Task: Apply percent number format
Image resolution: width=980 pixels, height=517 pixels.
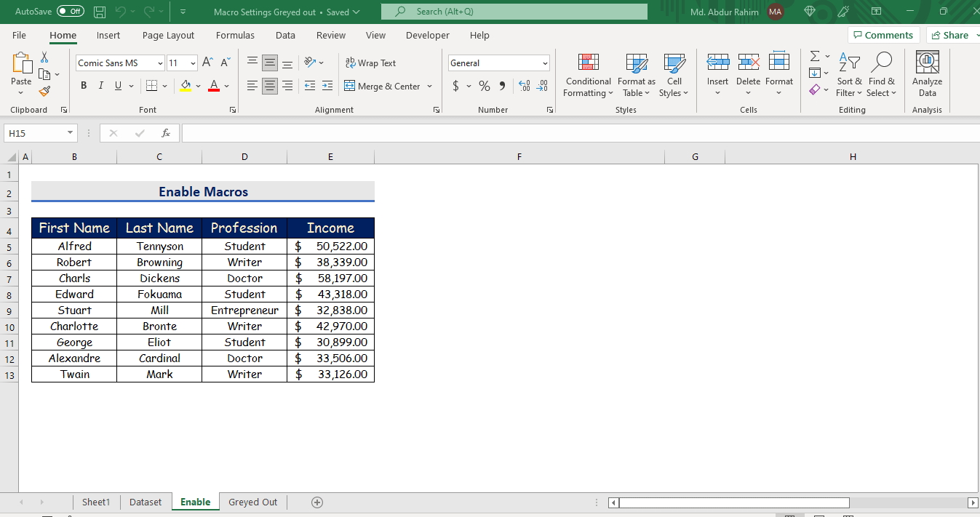Action: (484, 85)
